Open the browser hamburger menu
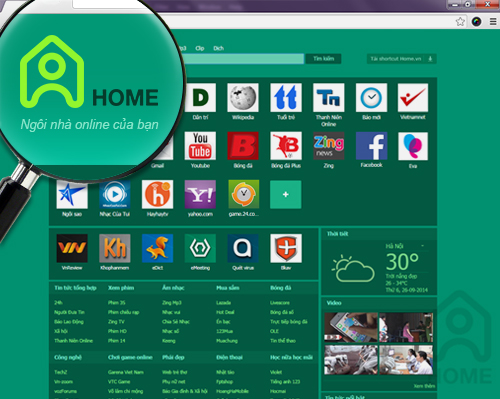 pyautogui.click(x=493, y=22)
